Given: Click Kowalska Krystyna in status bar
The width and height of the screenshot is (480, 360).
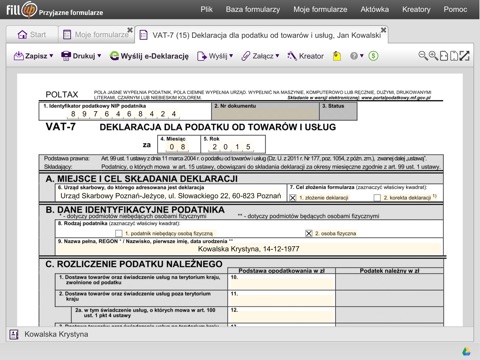Looking at the screenshot, I should [x=56, y=334].
